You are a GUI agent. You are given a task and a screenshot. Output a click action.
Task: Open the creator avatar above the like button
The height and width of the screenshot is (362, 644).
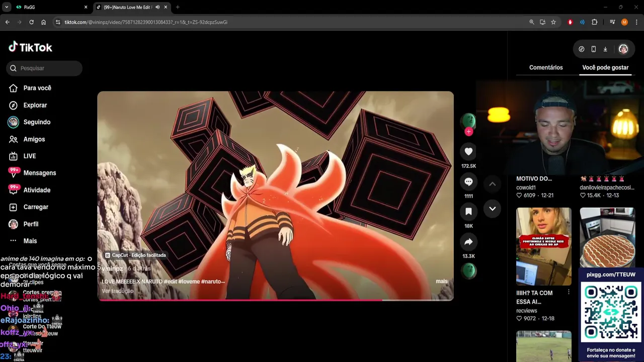[x=468, y=120]
